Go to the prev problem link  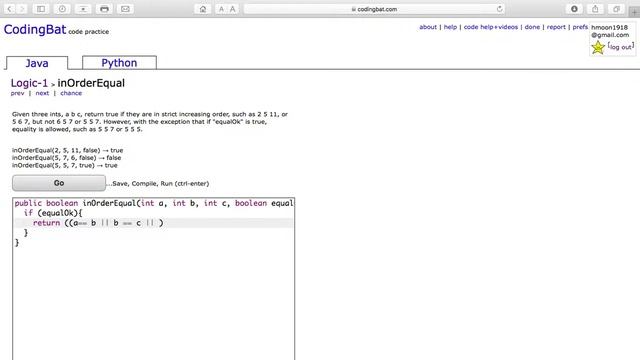point(18,93)
